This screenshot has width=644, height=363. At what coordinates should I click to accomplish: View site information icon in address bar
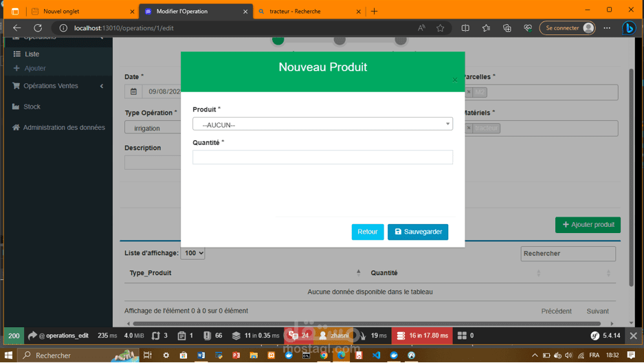click(x=63, y=28)
